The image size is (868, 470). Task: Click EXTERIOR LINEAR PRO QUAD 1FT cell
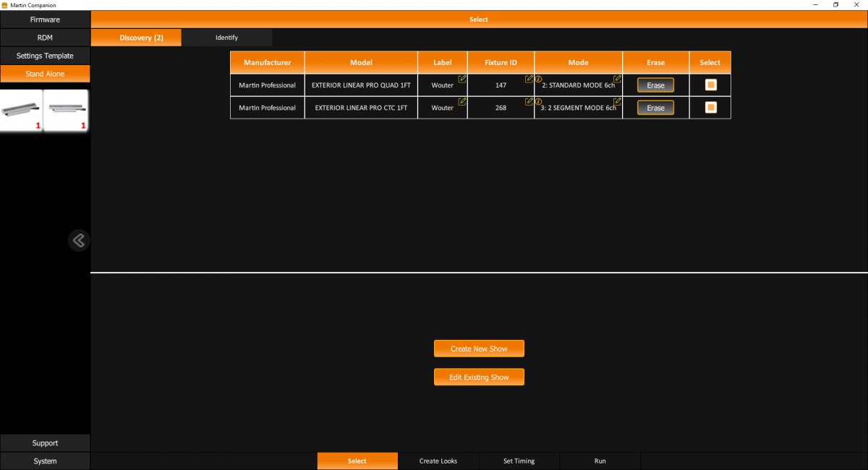point(361,85)
